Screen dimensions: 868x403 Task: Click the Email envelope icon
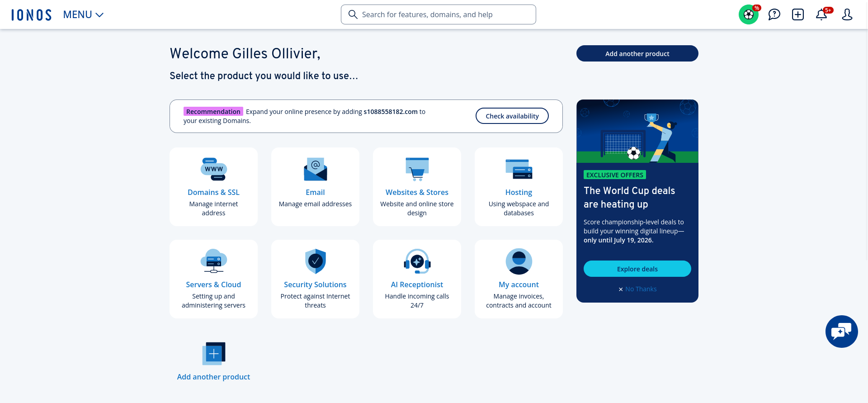coord(315,169)
